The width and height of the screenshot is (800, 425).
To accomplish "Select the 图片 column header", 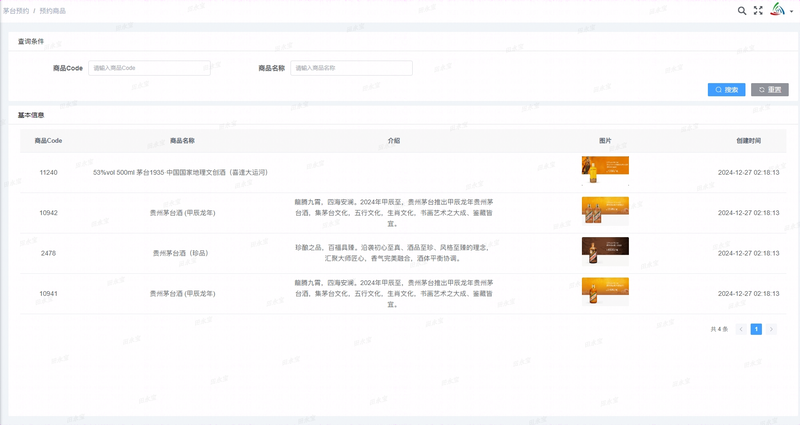I will [x=605, y=141].
